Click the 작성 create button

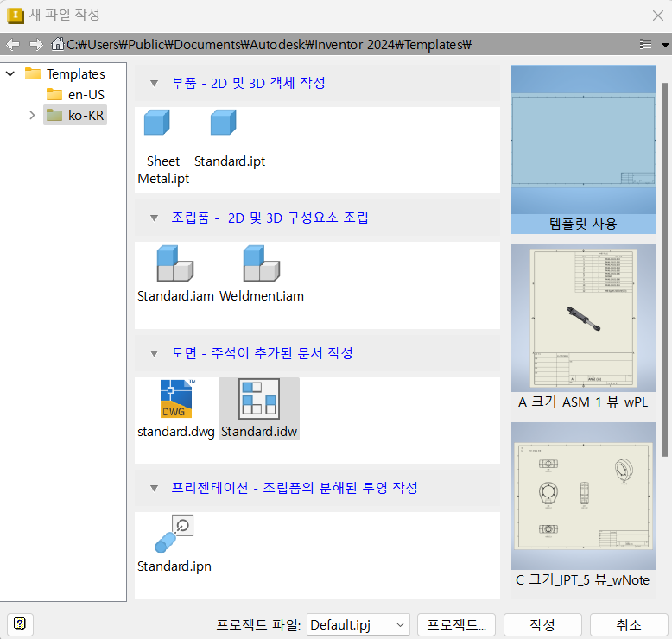tap(542, 624)
